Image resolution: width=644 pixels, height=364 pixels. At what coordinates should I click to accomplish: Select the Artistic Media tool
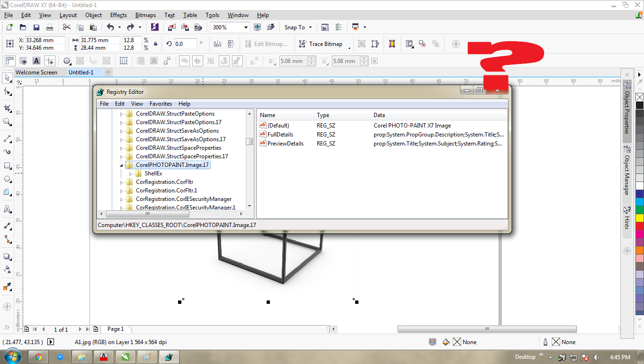(x=7, y=152)
